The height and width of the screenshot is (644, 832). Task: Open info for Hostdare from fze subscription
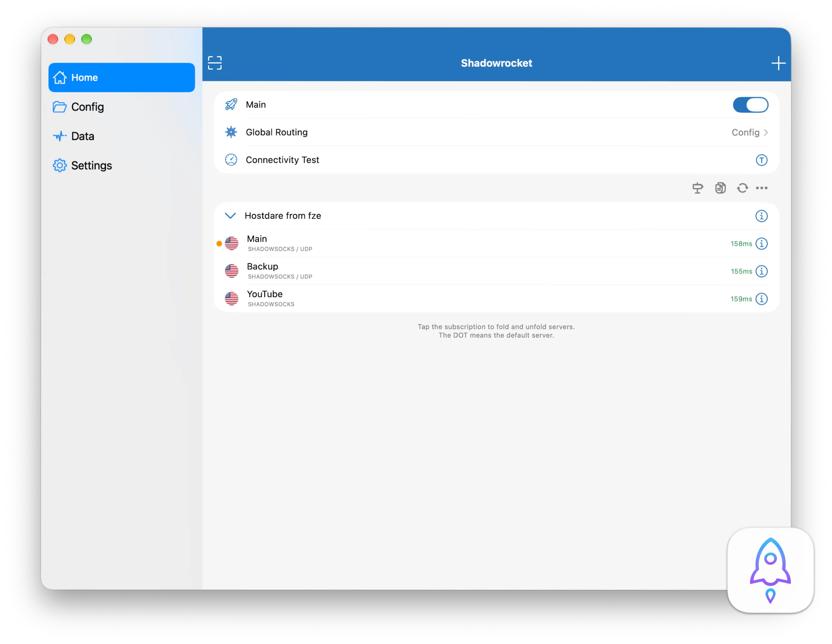point(761,216)
